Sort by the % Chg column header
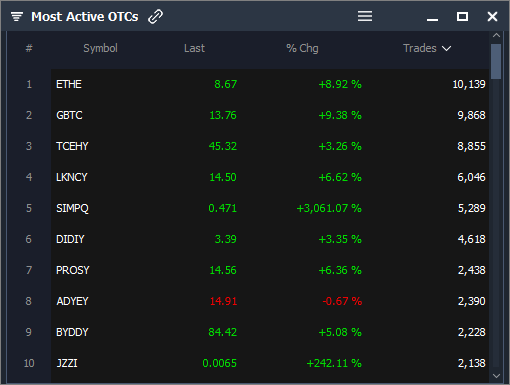Screen dimensions: 510x385 tap(302, 48)
